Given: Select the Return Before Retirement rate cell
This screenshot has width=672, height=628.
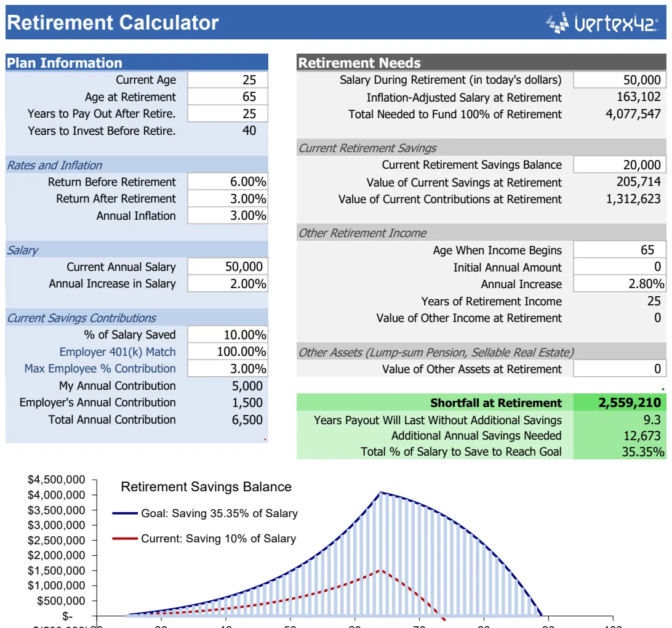Looking at the screenshot, I should pos(228,182).
